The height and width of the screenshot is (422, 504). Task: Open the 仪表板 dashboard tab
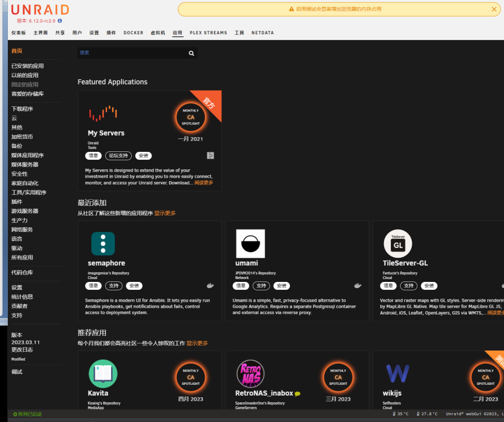19,33
